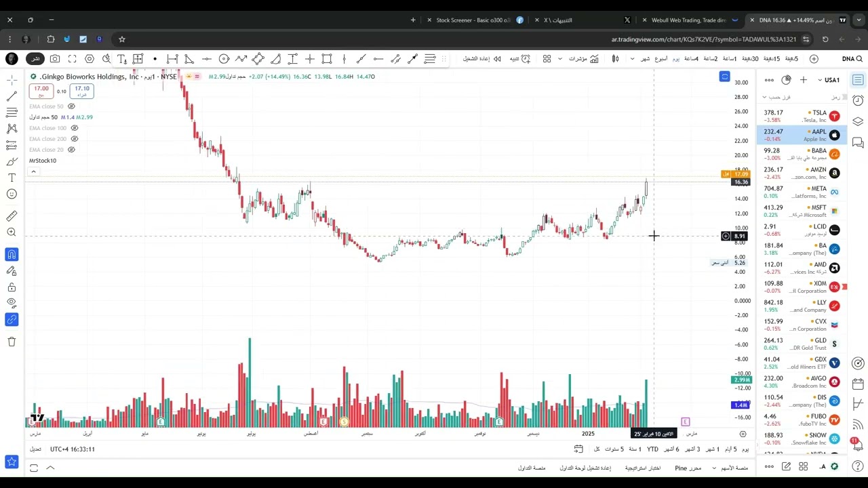Viewport: 868px width, 488px height.
Task: Toggle hide all drawings eye icon
Action: click(12, 303)
